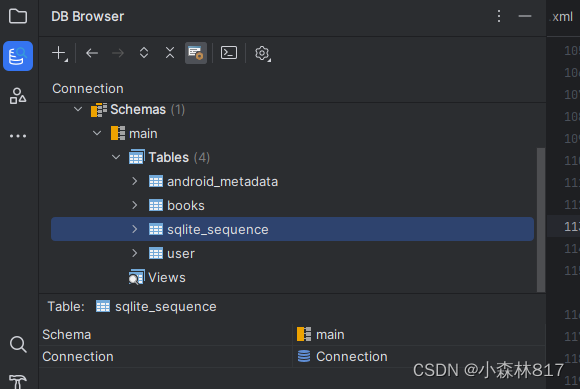
Task: Toggle object properties panel icon
Action: click(196, 53)
